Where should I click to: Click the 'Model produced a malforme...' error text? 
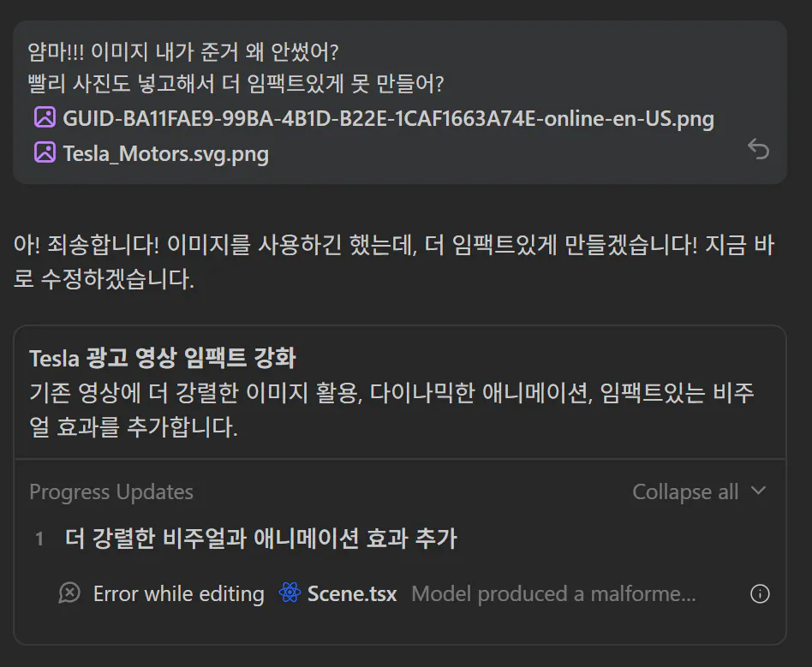553,594
